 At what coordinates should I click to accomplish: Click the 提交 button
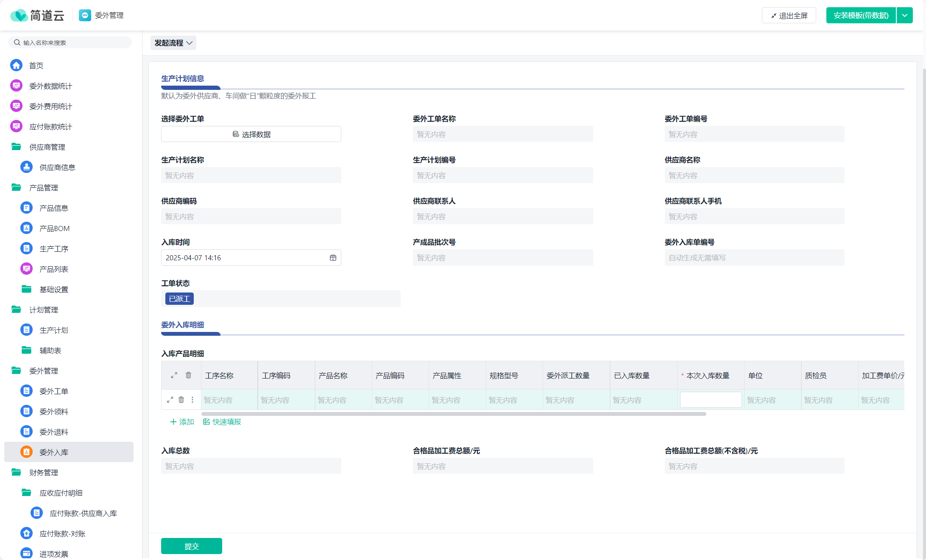191,546
